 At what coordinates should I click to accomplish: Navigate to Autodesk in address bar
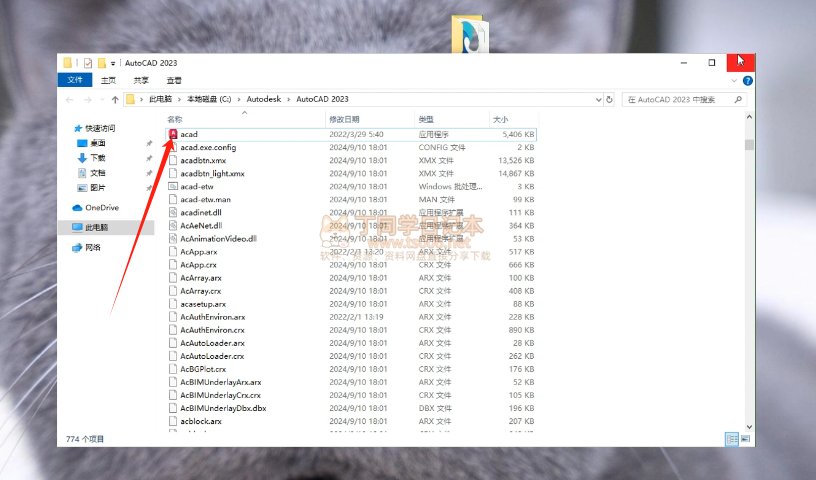coord(264,99)
